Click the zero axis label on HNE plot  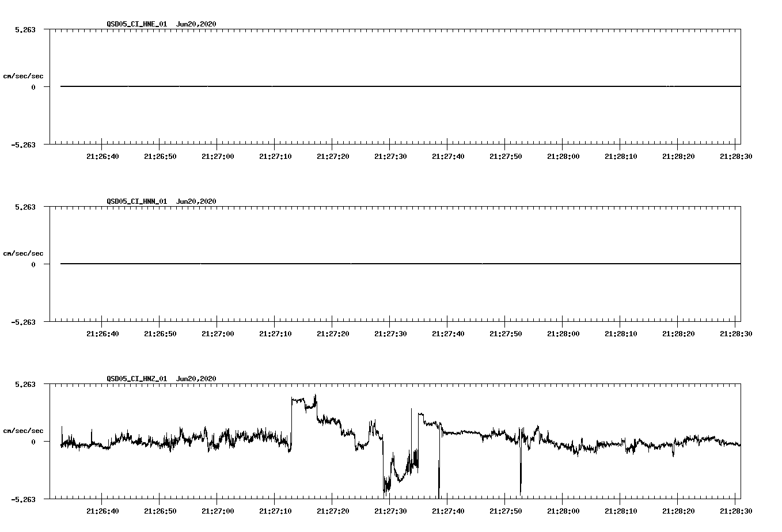[x=33, y=87]
